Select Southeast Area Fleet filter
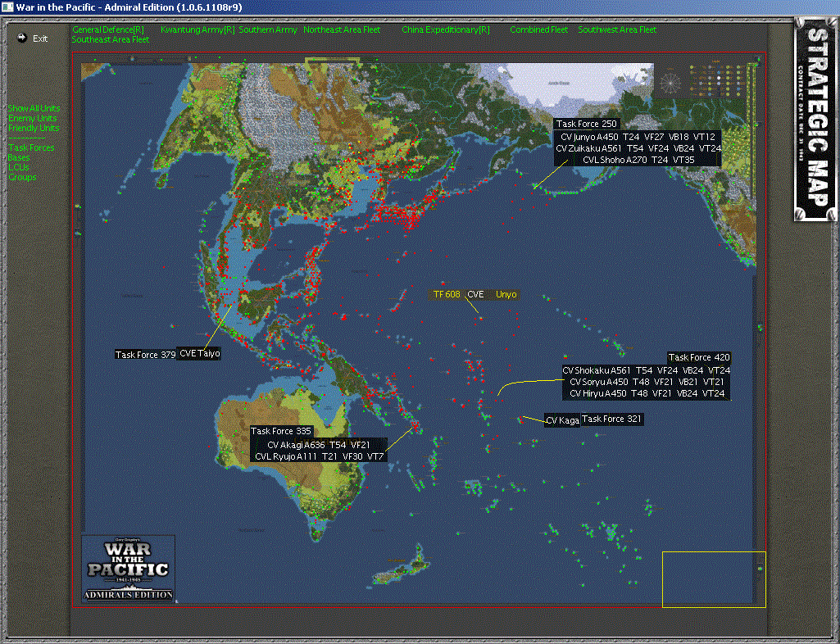Viewport: 840px width, 644px height. [x=111, y=39]
